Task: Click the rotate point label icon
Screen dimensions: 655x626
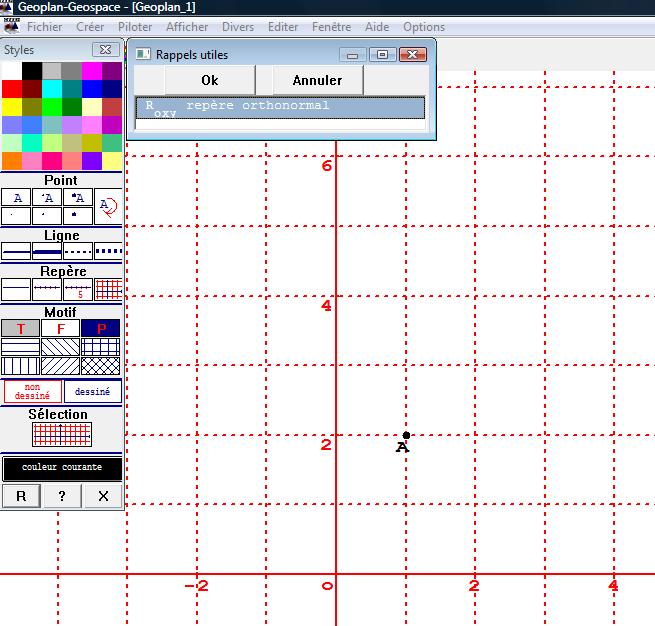Action: coord(108,206)
